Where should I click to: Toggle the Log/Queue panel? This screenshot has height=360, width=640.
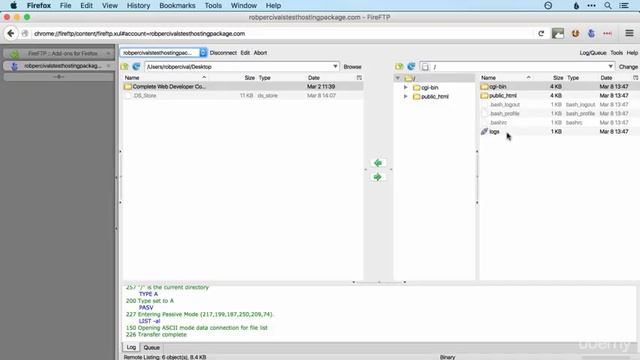(x=593, y=53)
